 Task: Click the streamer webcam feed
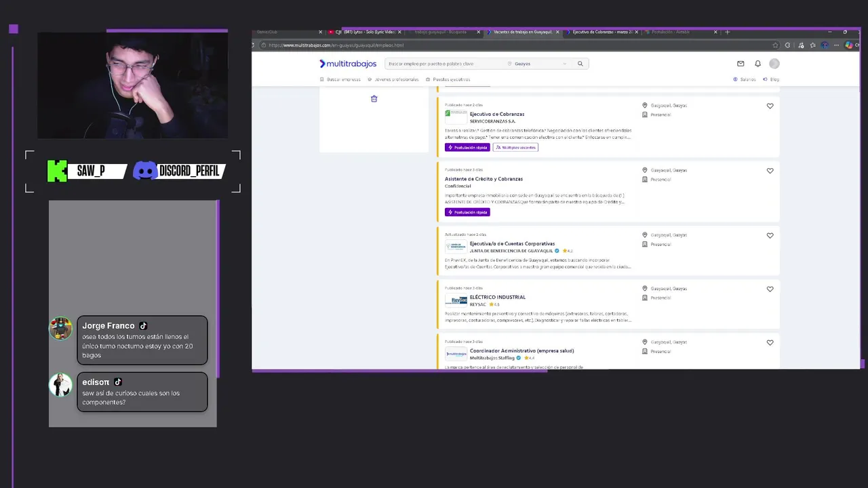pos(132,85)
